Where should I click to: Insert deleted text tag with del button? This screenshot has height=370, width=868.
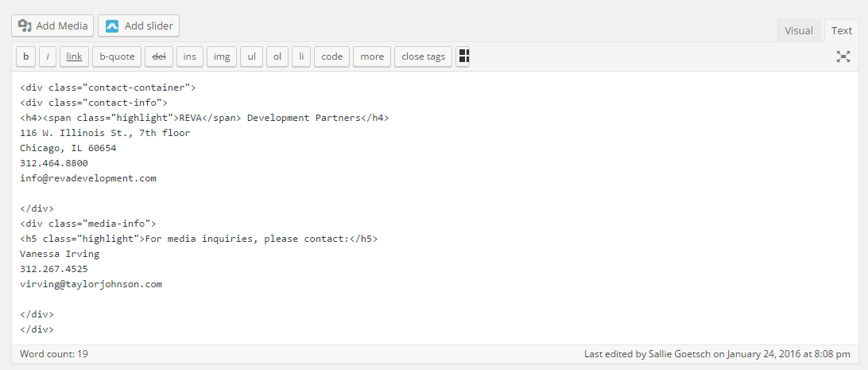pyautogui.click(x=159, y=56)
